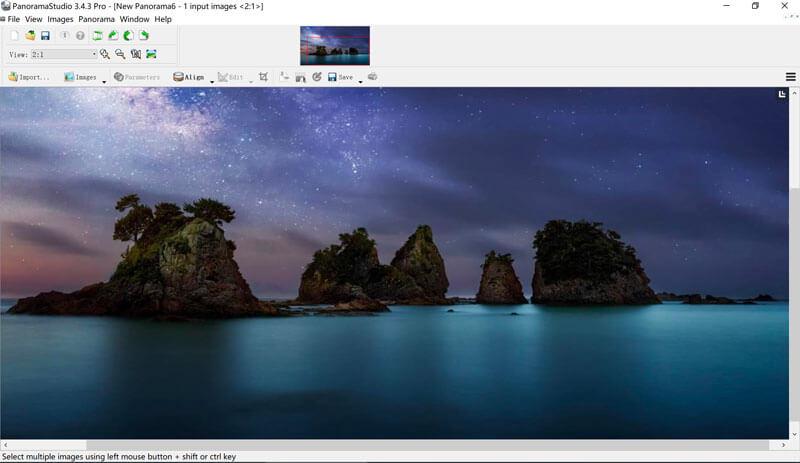Expand the Align button dropdown arrow
The height and width of the screenshot is (463, 800).
(x=212, y=81)
